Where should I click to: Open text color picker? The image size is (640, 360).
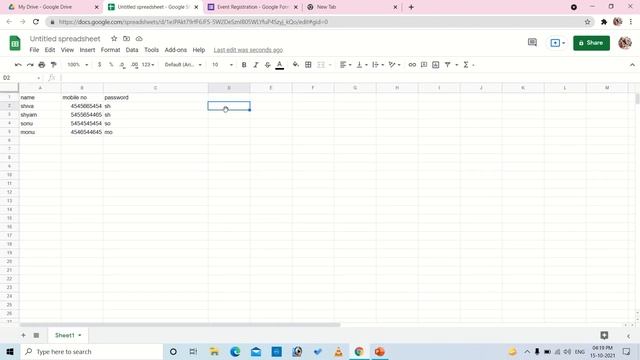click(280, 65)
